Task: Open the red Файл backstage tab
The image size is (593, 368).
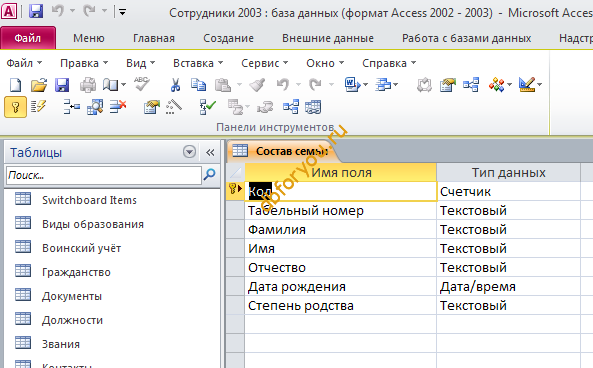Action: pos(28,38)
